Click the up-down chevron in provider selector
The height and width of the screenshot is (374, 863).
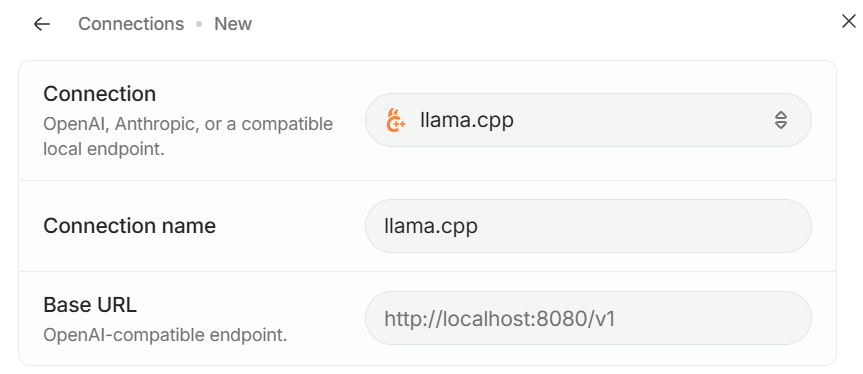[780, 120]
